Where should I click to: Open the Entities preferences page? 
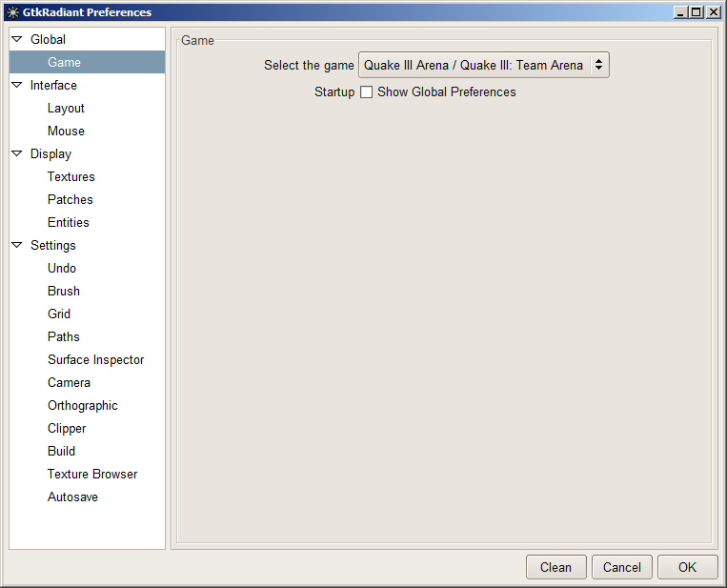69,222
